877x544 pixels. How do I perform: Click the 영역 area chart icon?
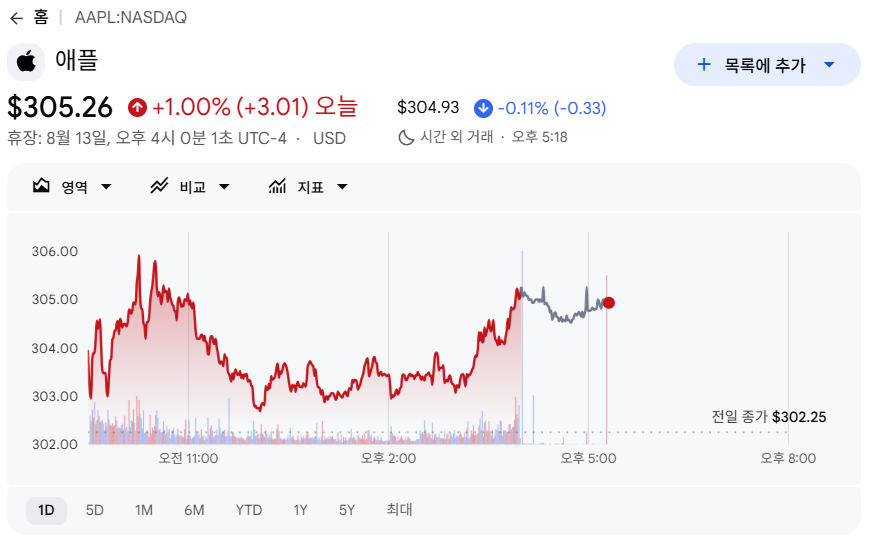pos(41,186)
